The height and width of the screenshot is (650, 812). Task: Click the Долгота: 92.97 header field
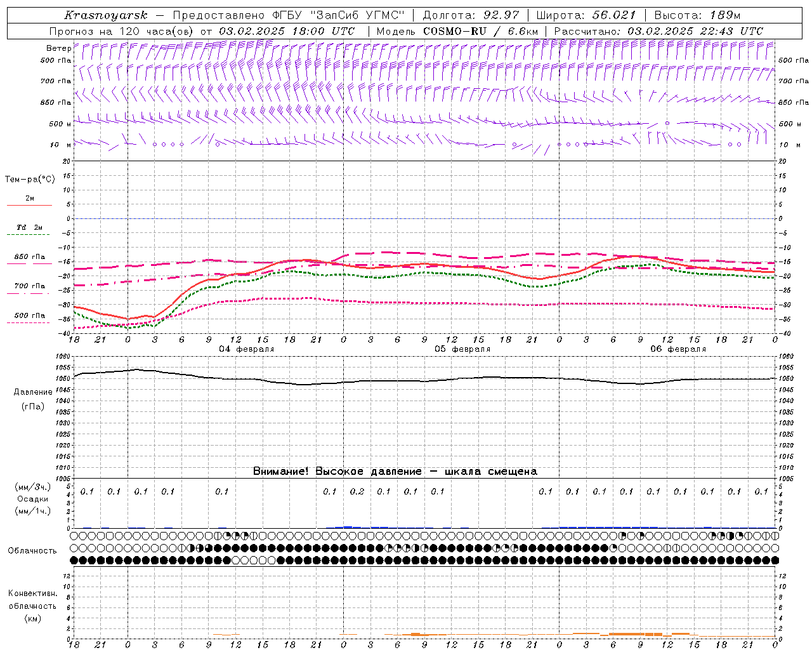pos(470,15)
